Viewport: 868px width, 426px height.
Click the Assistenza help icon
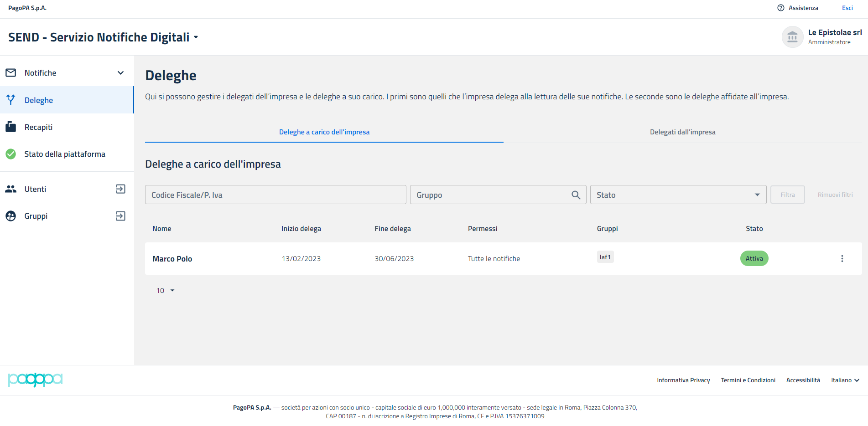coord(781,8)
